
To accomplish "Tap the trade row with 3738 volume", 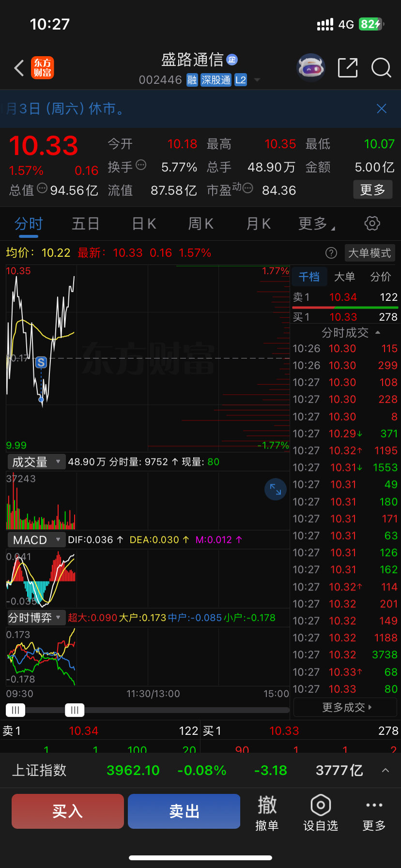I will [x=345, y=655].
